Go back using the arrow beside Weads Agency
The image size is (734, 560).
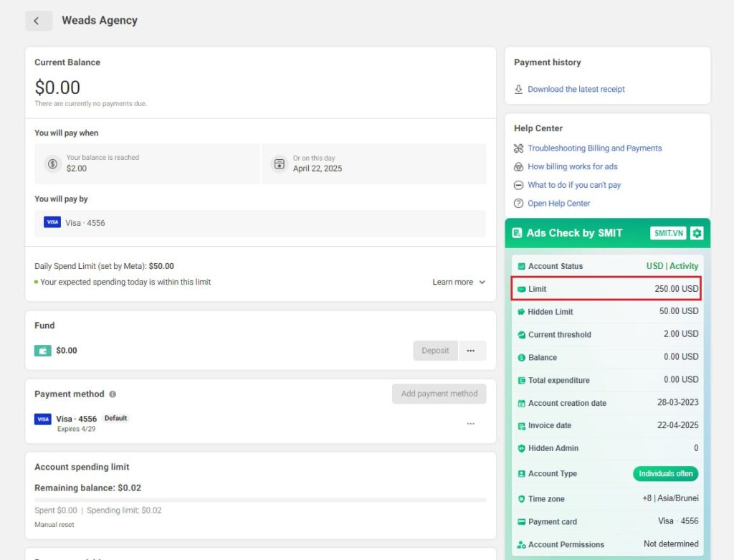[x=39, y=21]
